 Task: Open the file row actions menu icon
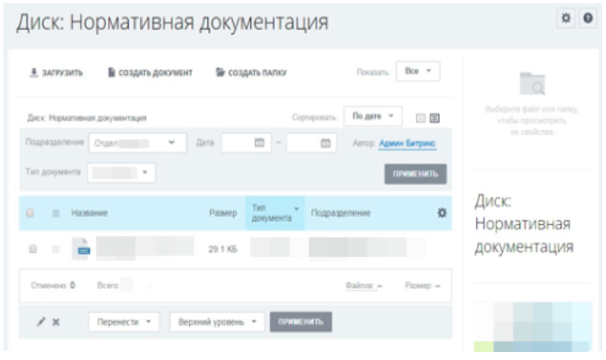coord(56,249)
